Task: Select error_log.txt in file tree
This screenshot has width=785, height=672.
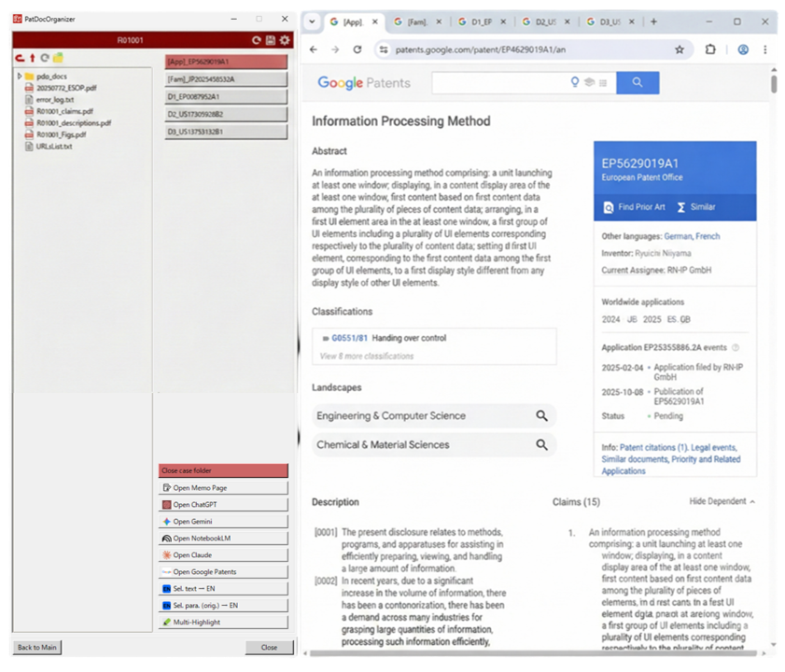Action: coord(49,100)
